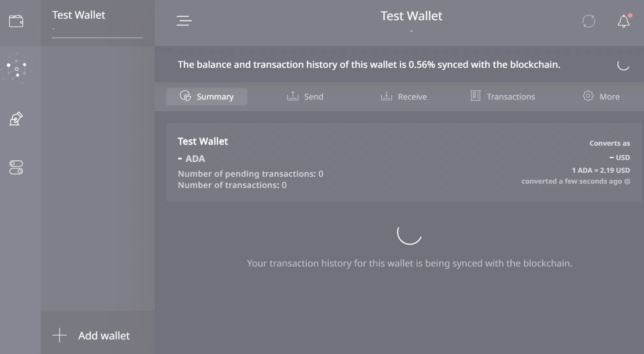Click the sync refresh icon
The image size is (644, 354).
tap(589, 21)
